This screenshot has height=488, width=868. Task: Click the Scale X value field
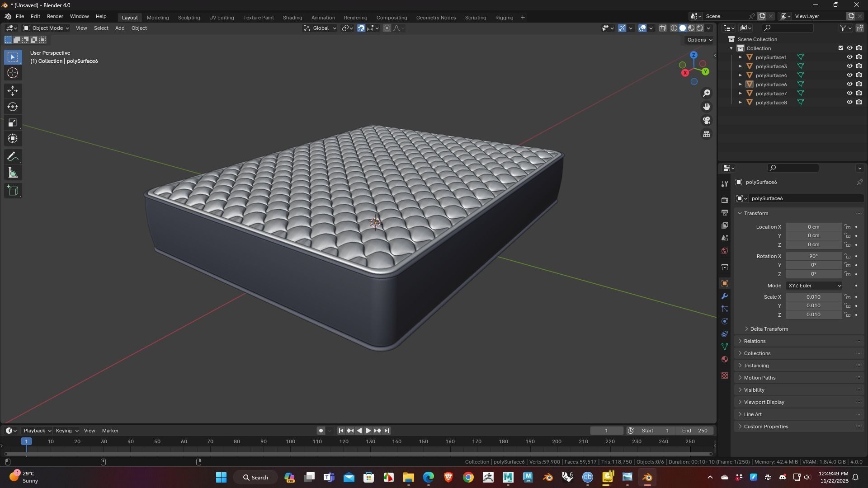pos(813,297)
